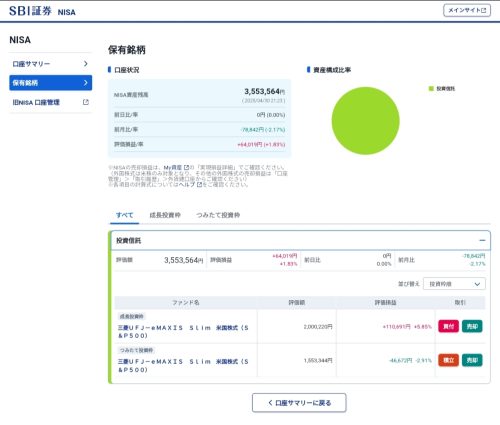
Task: Click the 1,553,344円 valuation cell
Action: pos(318,360)
